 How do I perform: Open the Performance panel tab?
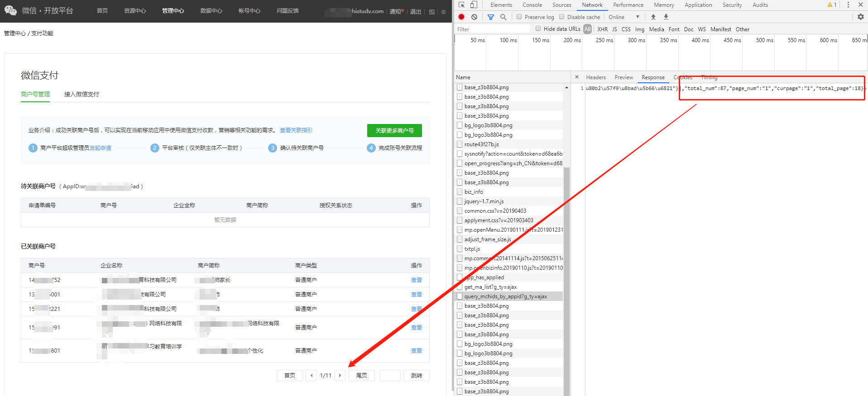628,5
